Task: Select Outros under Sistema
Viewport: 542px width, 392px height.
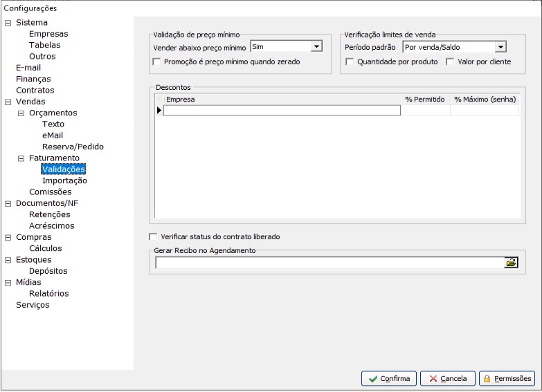Action: [x=42, y=56]
